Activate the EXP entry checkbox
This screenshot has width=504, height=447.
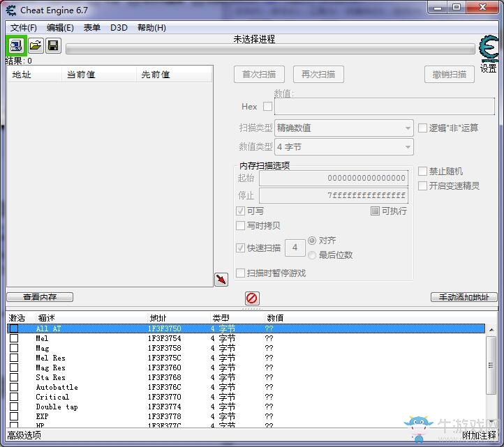click(14, 416)
